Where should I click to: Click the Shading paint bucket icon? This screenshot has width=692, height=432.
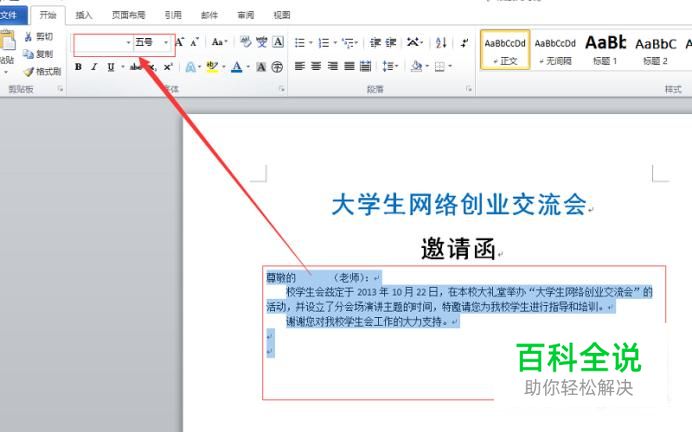click(x=416, y=66)
